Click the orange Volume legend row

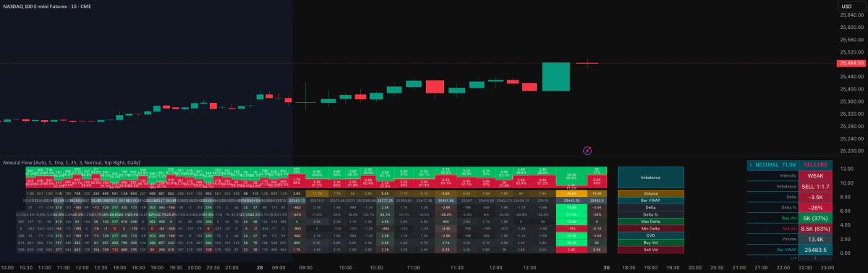pos(650,193)
